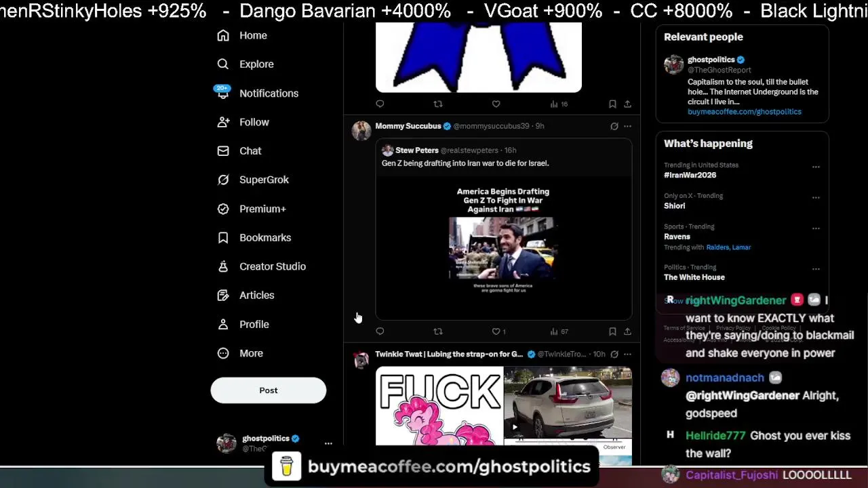Screen dimensions: 868x488
Task: Click the Home house icon
Action: pos(223,35)
